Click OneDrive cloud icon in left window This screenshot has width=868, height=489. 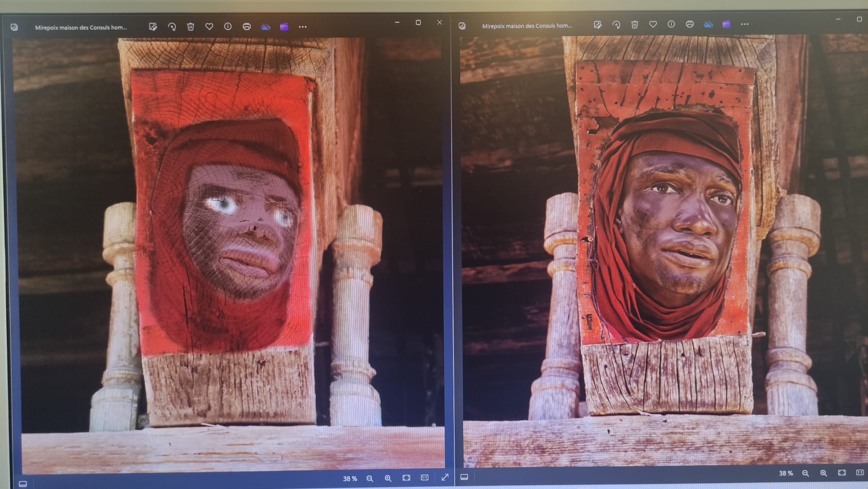click(266, 27)
